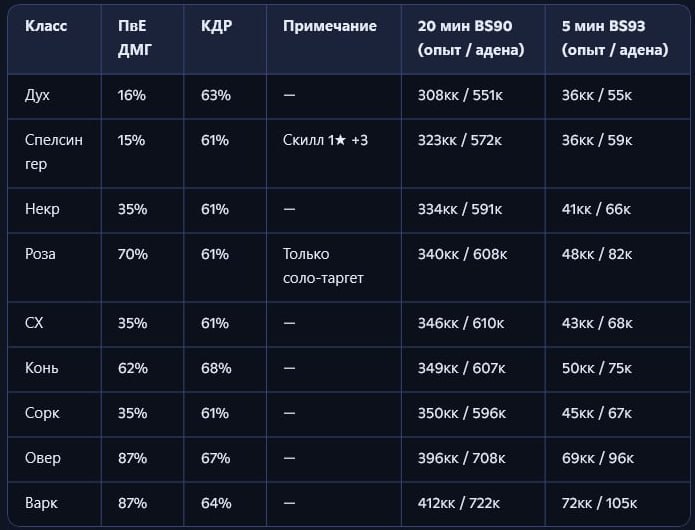The image size is (695, 530).
Task: Select the Дух class cell
Action: (37, 95)
